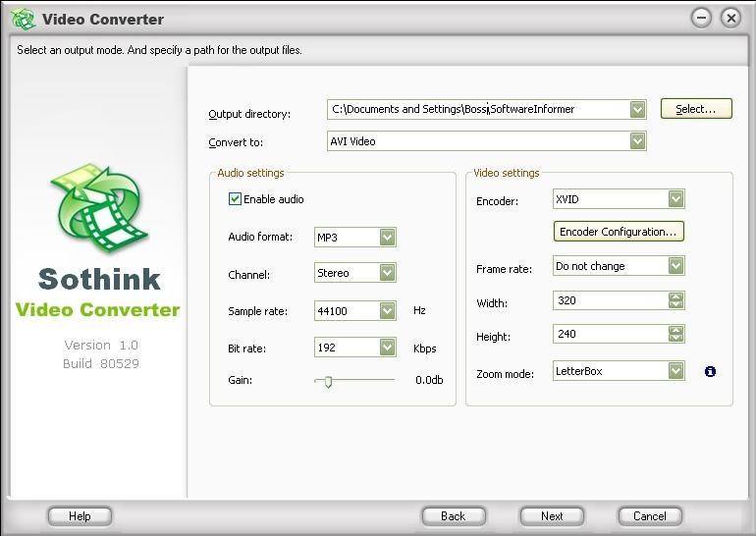Expand the Zoom mode LetterBox dropdown
The image size is (756, 536).
[x=675, y=371]
